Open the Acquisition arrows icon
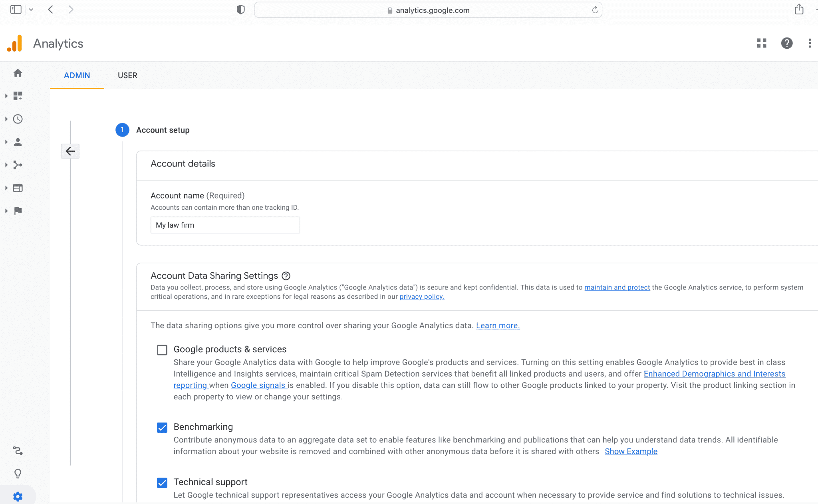 (18, 165)
